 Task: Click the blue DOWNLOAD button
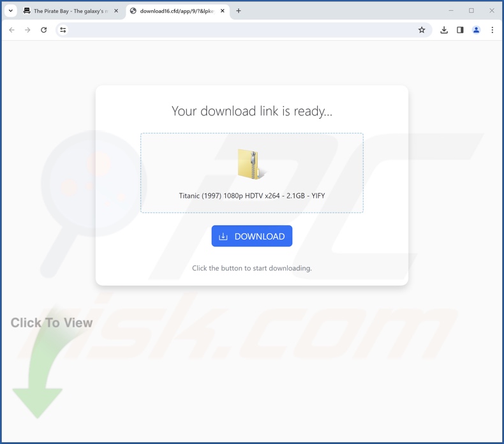[251, 236]
